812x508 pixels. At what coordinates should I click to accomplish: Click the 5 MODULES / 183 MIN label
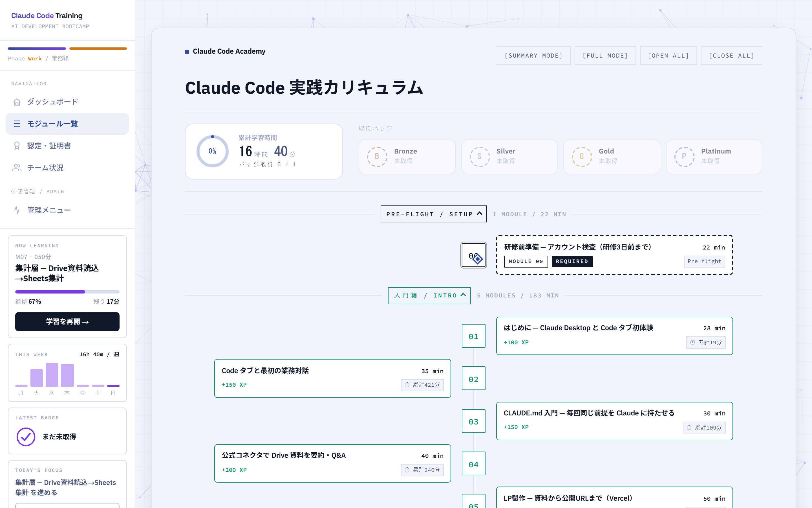(518, 296)
